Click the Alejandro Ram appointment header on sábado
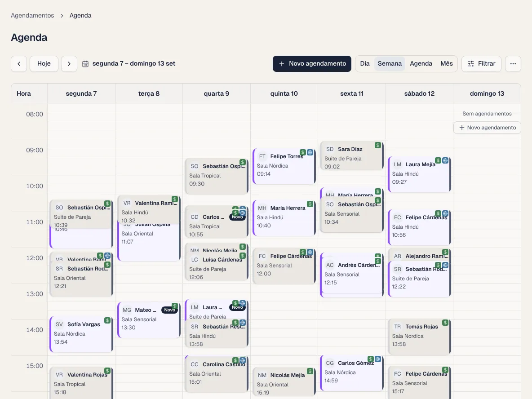The image size is (532, 399). [419, 255]
